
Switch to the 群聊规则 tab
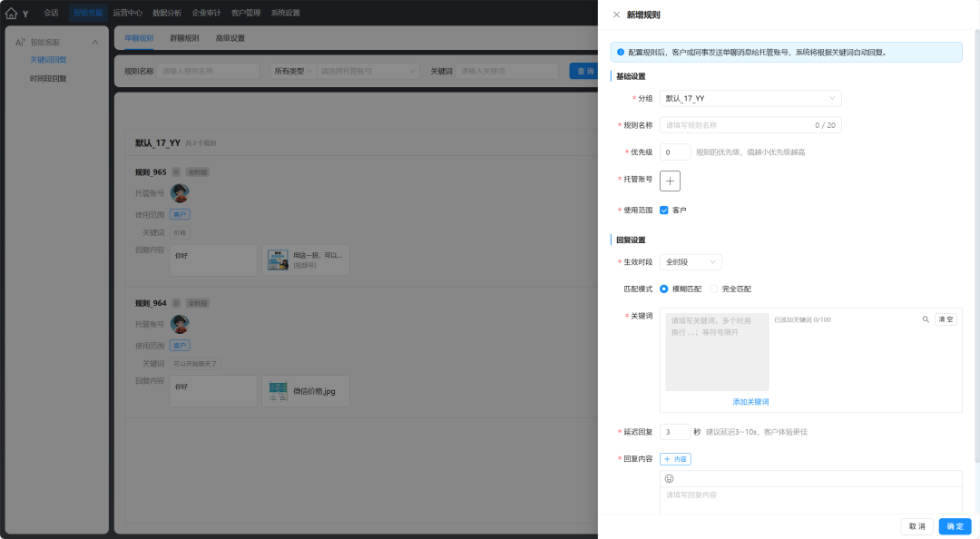point(184,38)
